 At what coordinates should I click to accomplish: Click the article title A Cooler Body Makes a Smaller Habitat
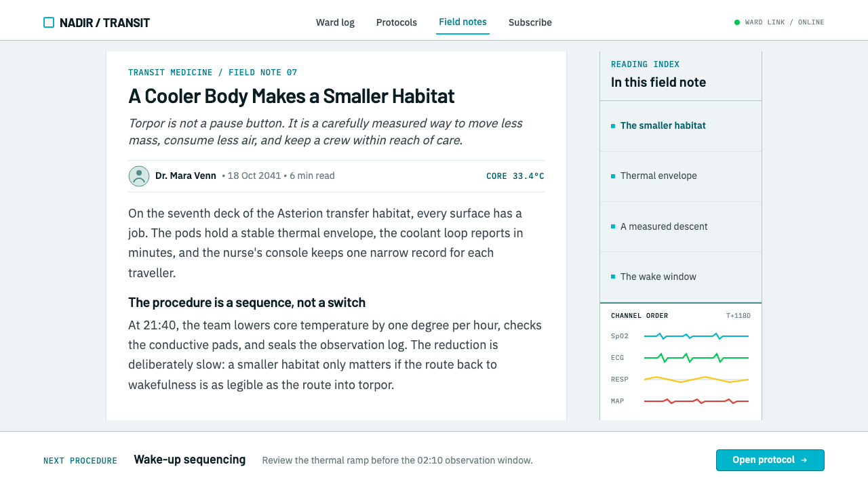click(x=292, y=96)
